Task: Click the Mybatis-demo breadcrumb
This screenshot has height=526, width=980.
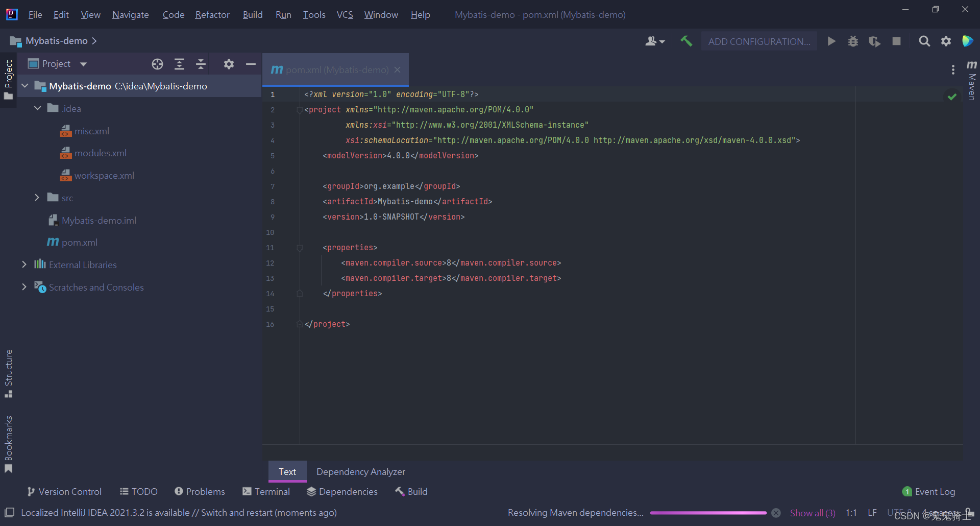Action: pyautogui.click(x=57, y=41)
